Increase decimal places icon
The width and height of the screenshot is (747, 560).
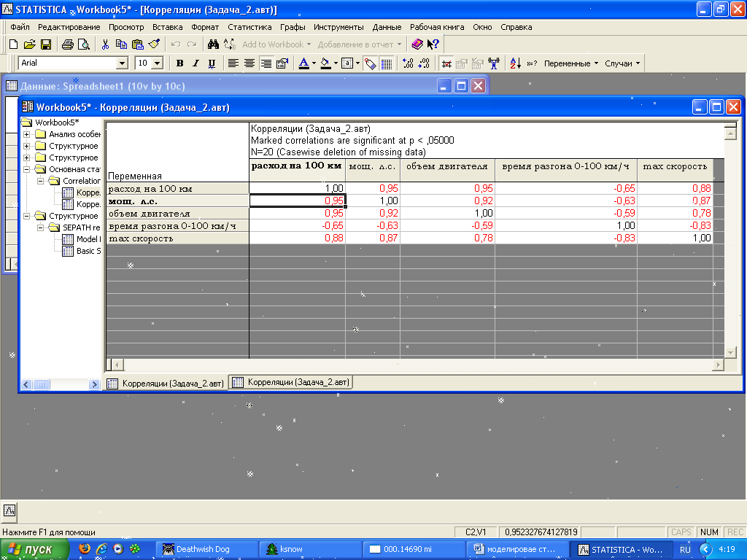(408, 63)
